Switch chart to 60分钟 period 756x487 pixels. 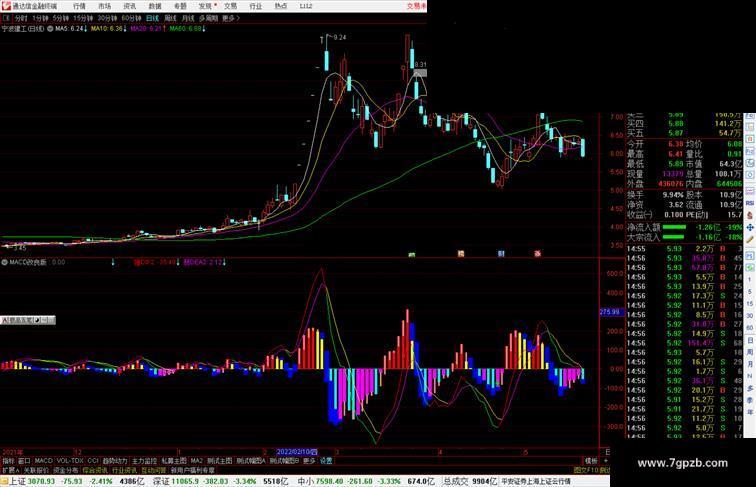131,18
